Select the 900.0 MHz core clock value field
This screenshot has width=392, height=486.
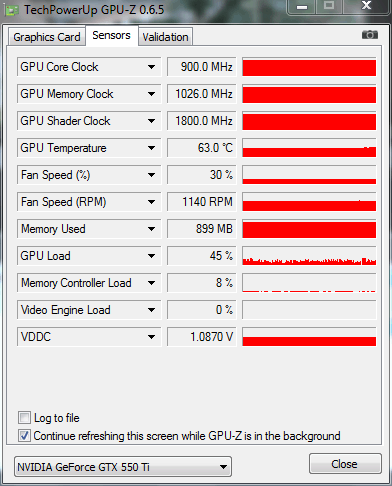(202, 67)
